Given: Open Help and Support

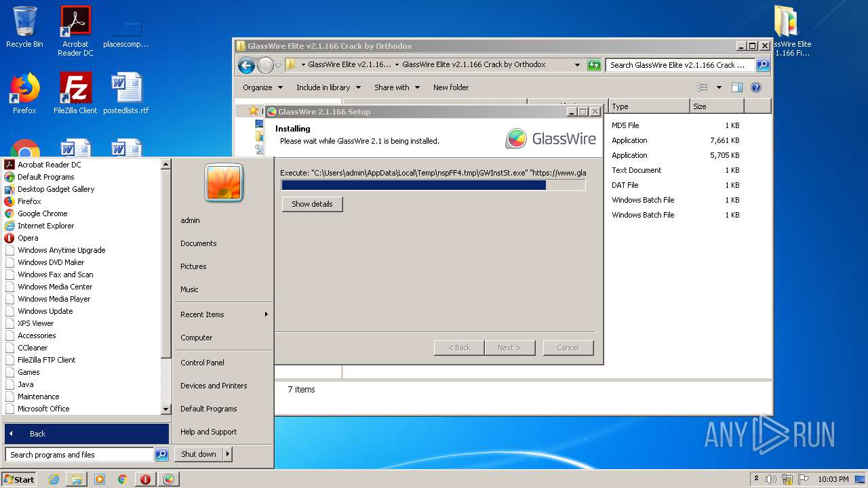Looking at the screenshot, I should [x=208, y=432].
